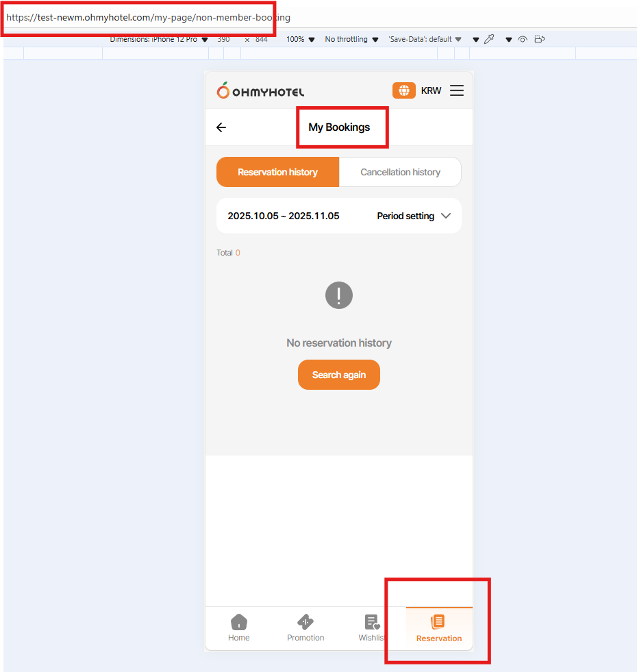This screenshot has width=637, height=672.
Task: Click the URL address bar
Action: click(x=148, y=18)
